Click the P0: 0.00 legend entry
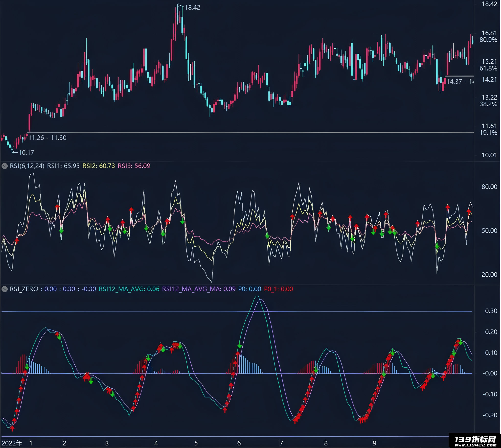 click(x=250, y=289)
